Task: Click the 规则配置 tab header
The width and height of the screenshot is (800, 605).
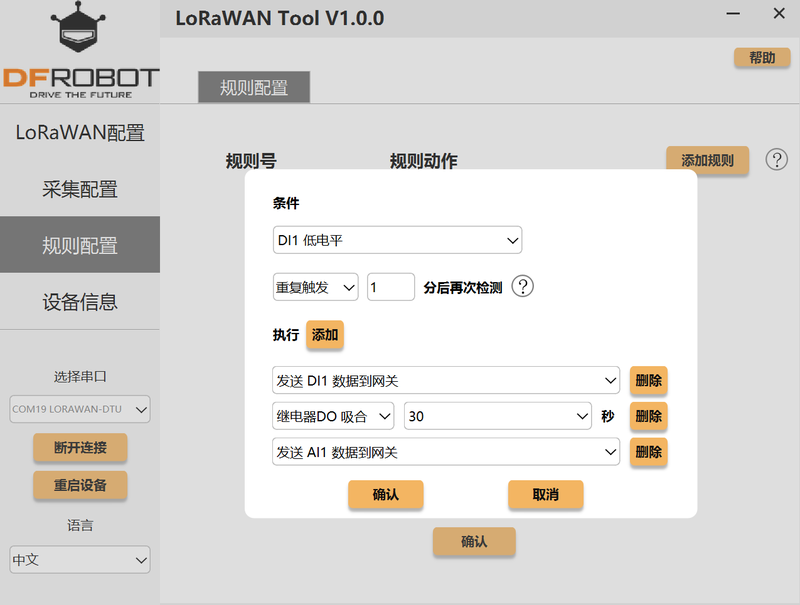Action: pyautogui.click(x=254, y=87)
